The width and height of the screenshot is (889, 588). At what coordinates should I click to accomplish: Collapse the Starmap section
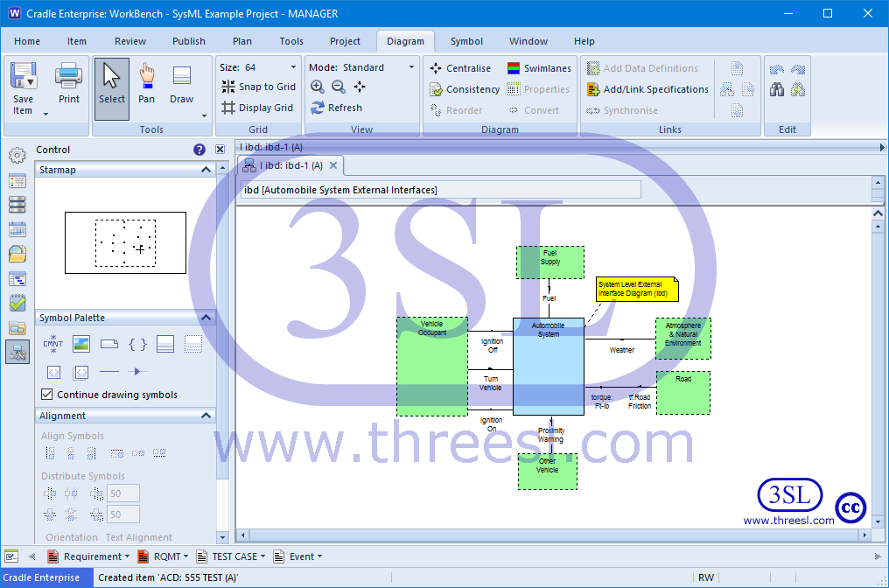206,170
